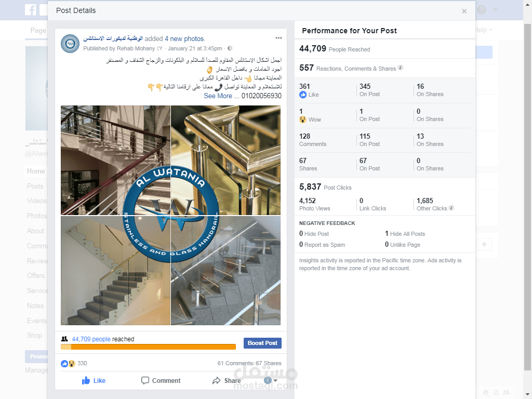Switch to the Page tab behind dialog
Screen dimensions: 532x399
pos(38,30)
